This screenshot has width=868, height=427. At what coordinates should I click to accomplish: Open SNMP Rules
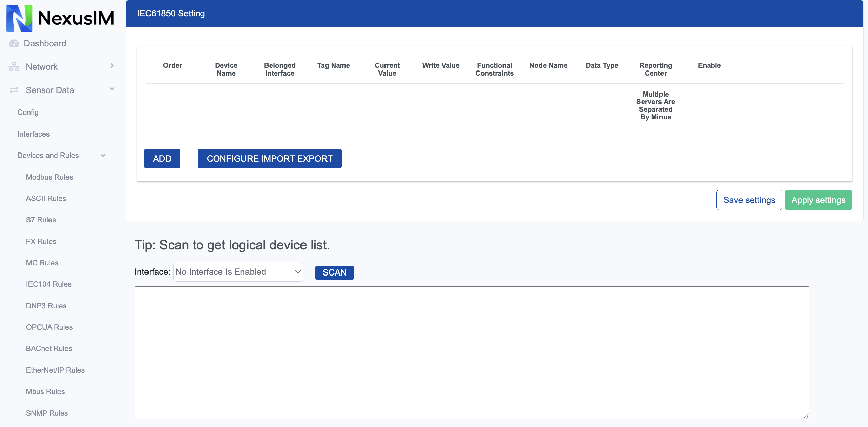point(47,413)
